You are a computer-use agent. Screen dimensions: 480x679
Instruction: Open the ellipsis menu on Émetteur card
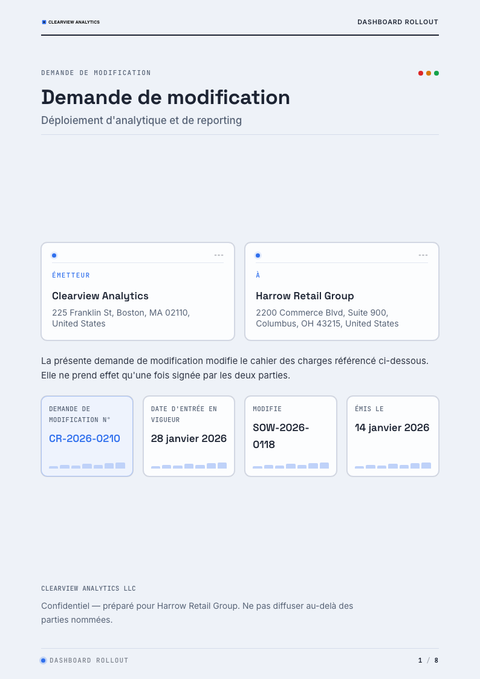219,255
